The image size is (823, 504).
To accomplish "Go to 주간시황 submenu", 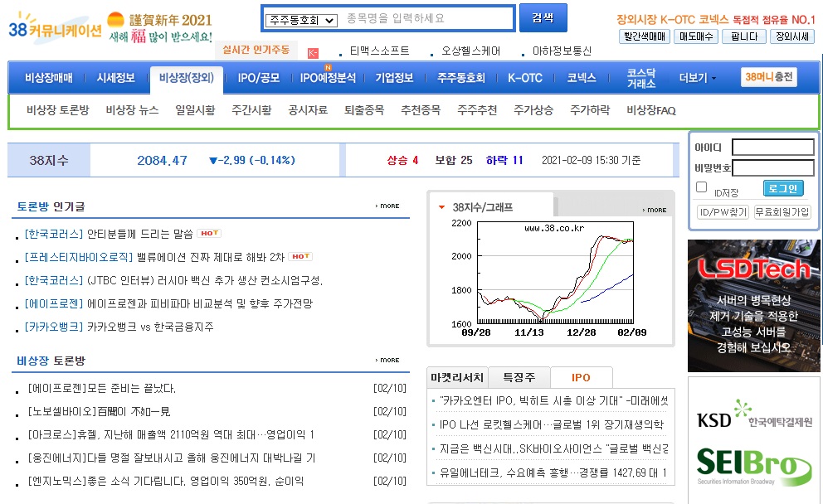I will tap(251, 110).
